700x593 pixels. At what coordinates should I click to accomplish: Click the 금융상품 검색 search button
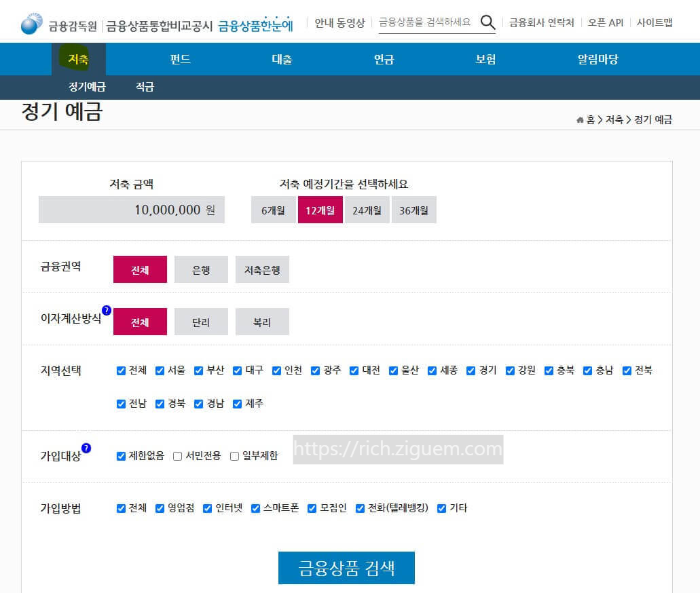(x=346, y=568)
